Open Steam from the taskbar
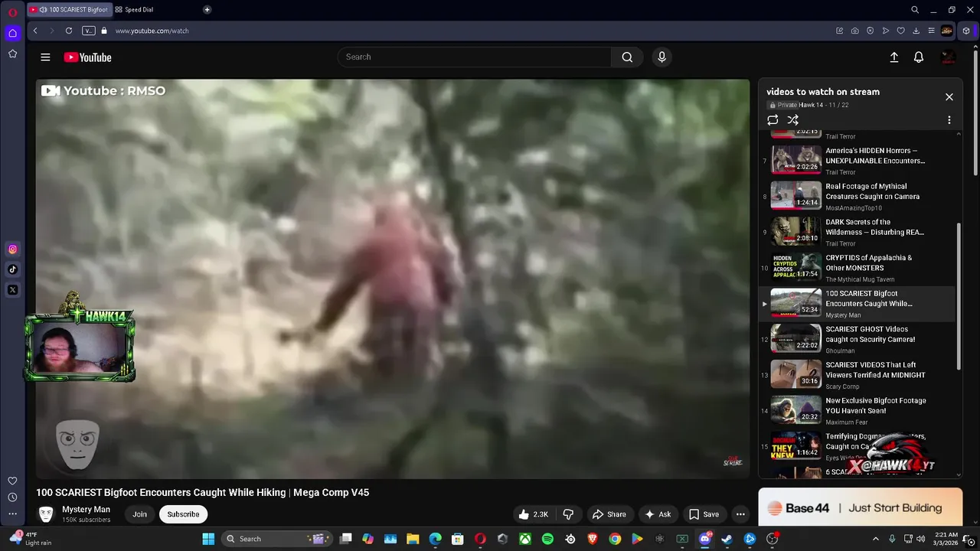The width and height of the screenshot is (980, 551). 727,539
